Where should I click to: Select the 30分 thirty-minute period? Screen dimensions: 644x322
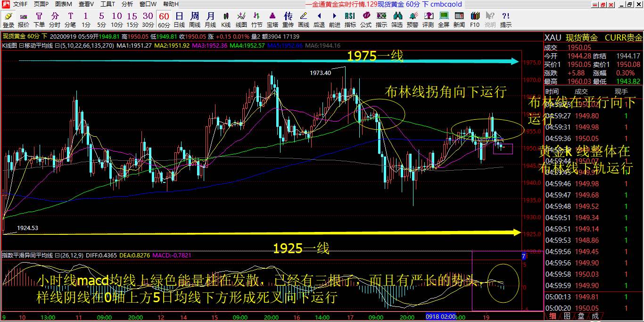point(148,20)
